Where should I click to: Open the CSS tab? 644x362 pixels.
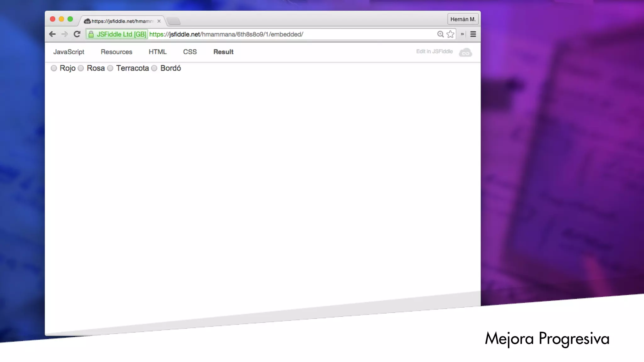coord(190,52)
